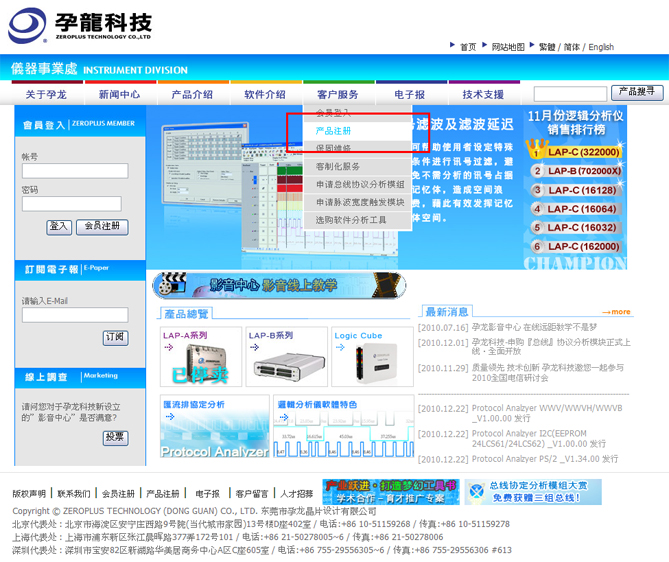Click the 登入 login button

point(59,227)
